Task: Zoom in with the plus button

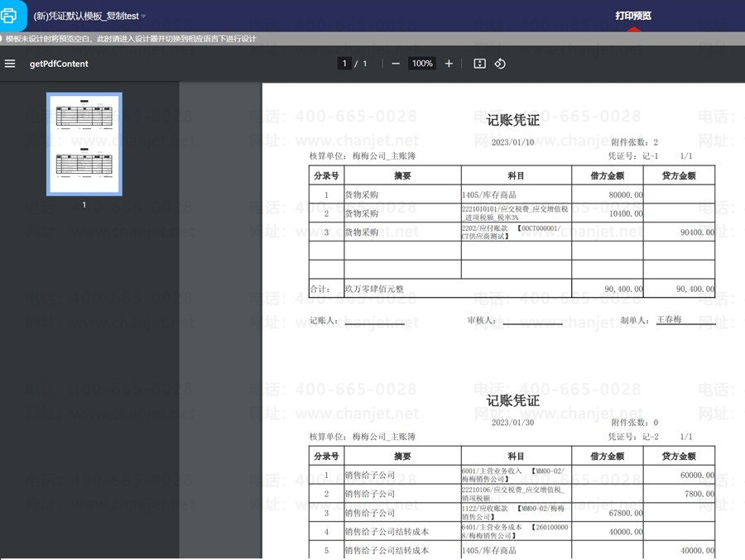Action: (449, 64)
